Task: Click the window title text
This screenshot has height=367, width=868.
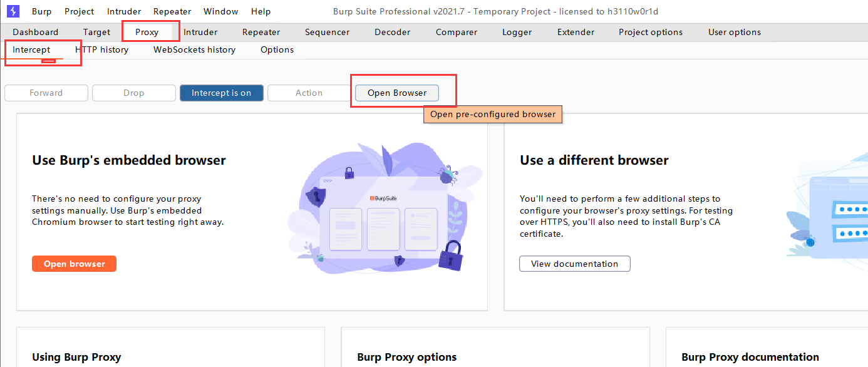Action: [496, 11]
